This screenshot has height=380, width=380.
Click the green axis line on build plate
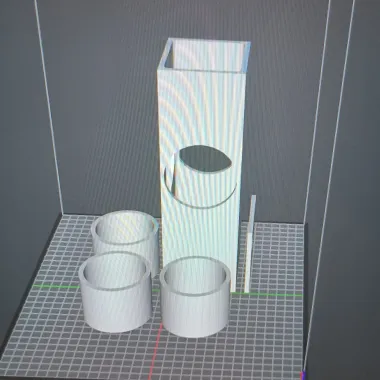tap(56, 286)
